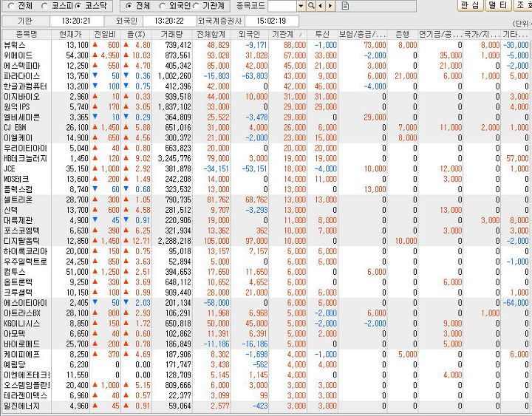Select the 파라다이스 stock row name

(22, 76)
